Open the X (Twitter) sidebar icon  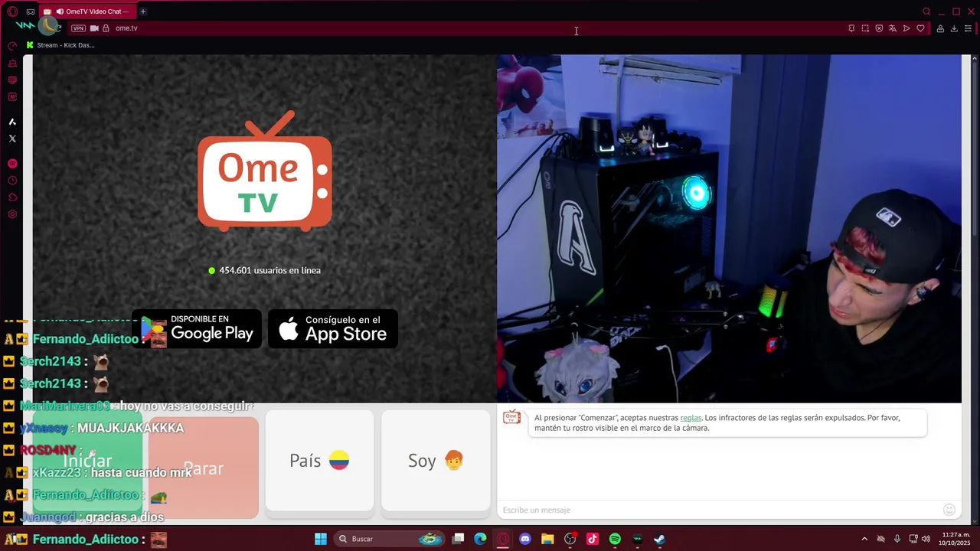point(12,139)
